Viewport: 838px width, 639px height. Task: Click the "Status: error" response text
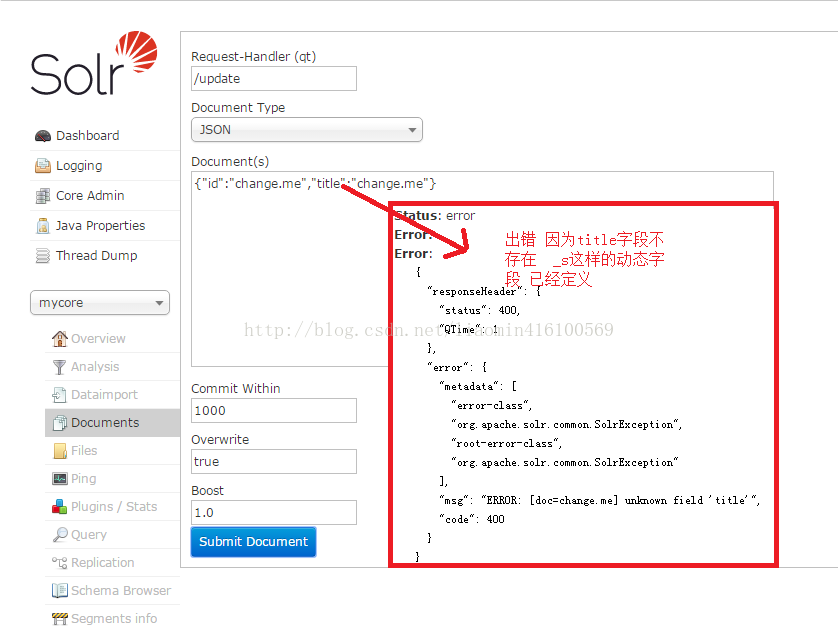(434, 216)
